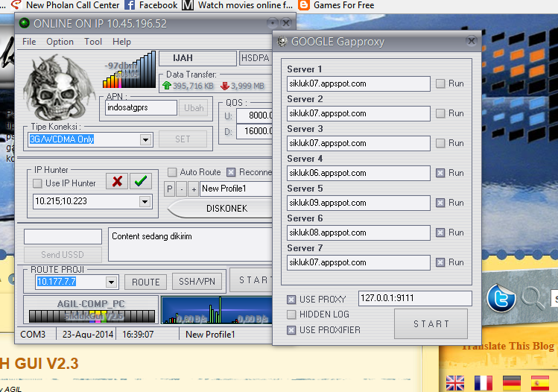This screenshot has width=558, height=392.
Task: Open the Blogger Games For Free bookmark
Action: coord(336,5)
